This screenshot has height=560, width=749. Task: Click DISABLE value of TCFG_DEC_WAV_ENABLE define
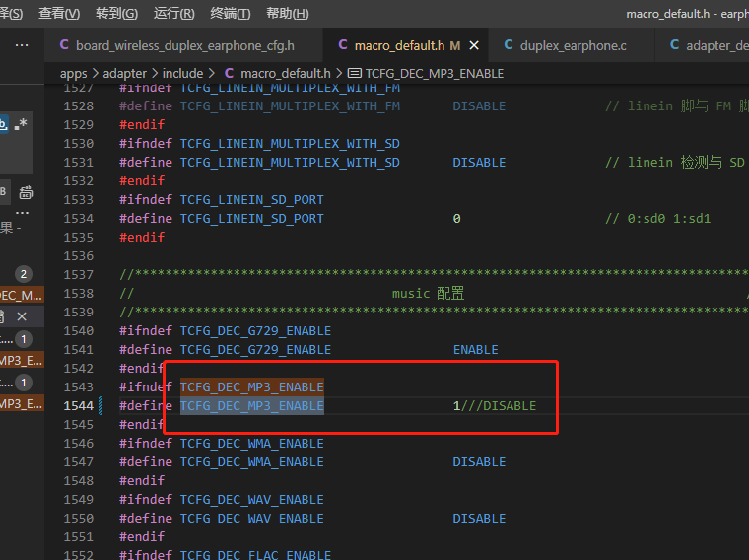[479, 519]
